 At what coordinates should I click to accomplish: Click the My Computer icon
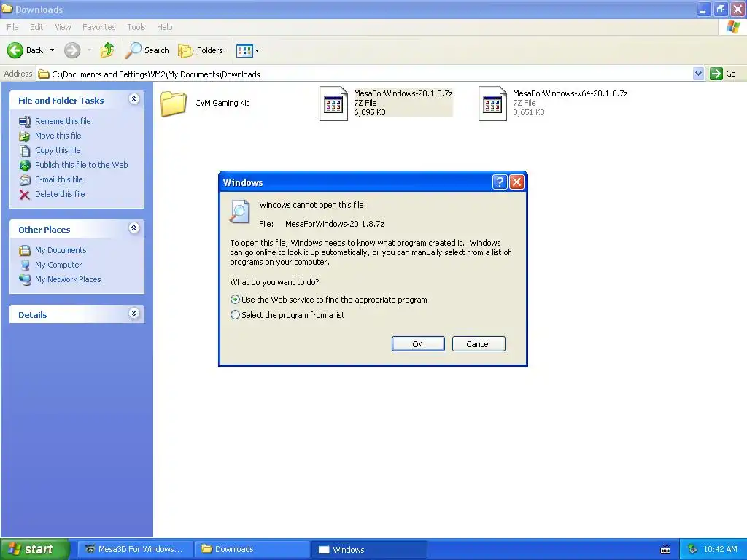[x=25, y=265]
